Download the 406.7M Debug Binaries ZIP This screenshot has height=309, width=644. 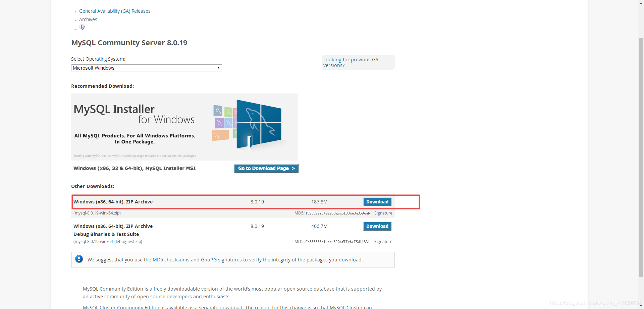pos(377,226)
